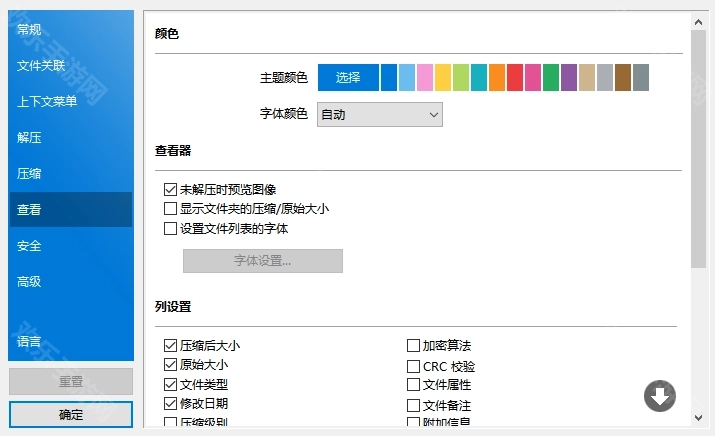Viewport: 715px width, 436px height.
Task: Check the 设置文件列表的字体 box
Action: tap(170, 228)
